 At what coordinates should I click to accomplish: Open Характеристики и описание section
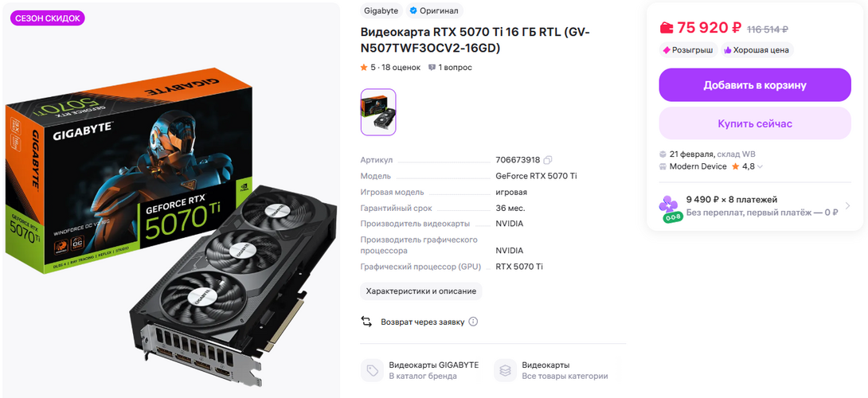[x=420, y=291]
